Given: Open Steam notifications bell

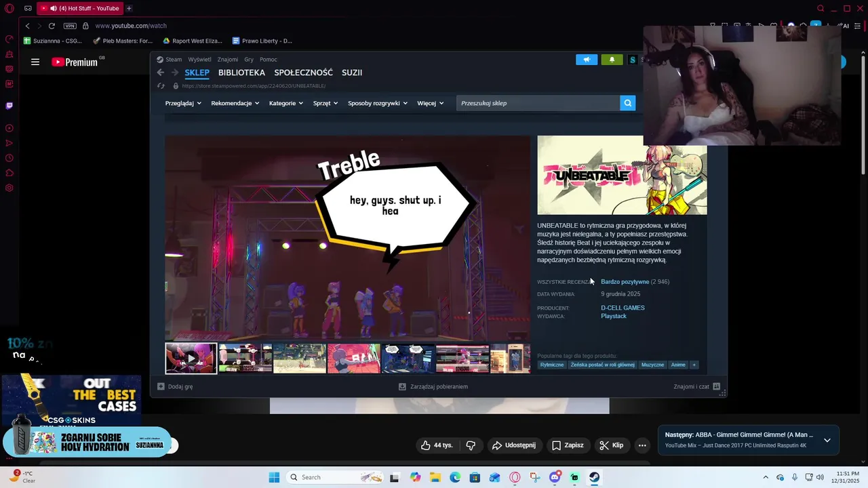Looking at the screenshot, I should pyautogui.click(x=612, y=60).
